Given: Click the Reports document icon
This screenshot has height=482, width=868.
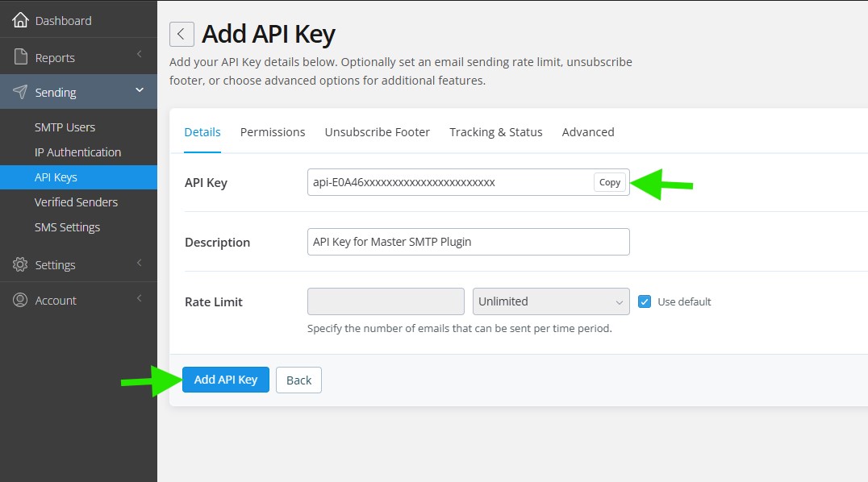Looking at the screenshot, I should point(20,57).
